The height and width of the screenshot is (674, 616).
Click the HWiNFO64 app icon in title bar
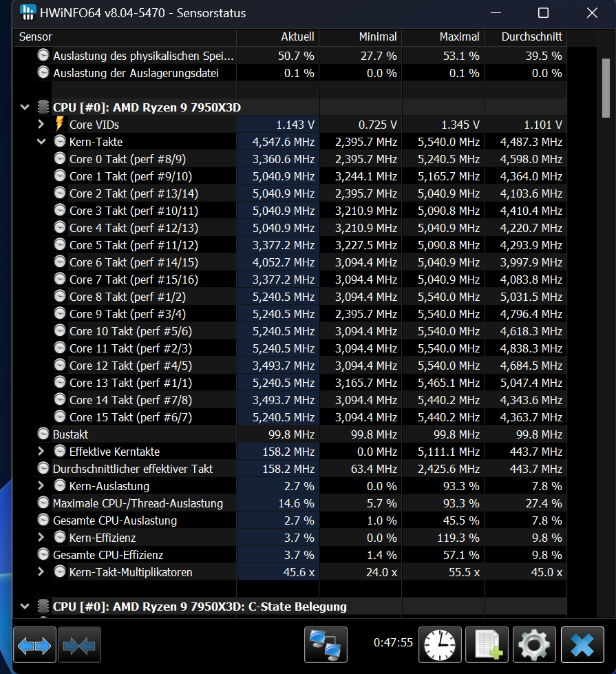tap(27, 12)
